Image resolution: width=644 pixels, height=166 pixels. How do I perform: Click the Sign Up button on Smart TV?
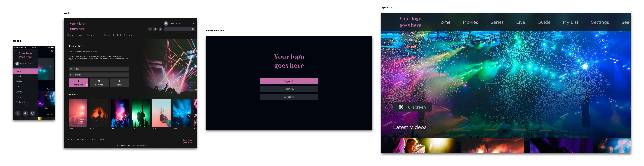click(x=289, y=81)
